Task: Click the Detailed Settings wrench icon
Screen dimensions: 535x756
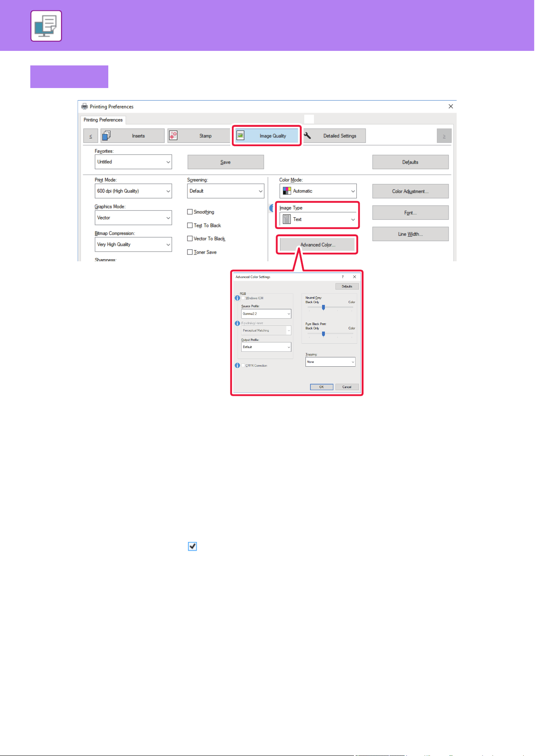Action: click(308, 135)
